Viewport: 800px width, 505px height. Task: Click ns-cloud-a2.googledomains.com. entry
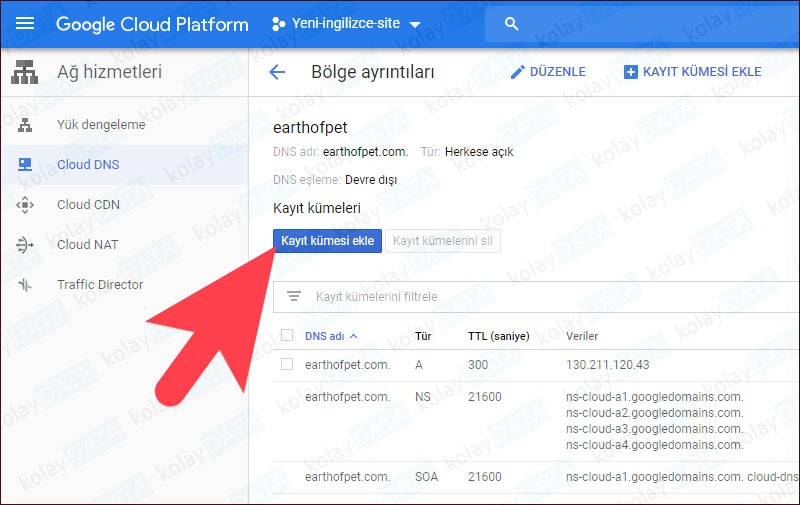click(655, 413)
